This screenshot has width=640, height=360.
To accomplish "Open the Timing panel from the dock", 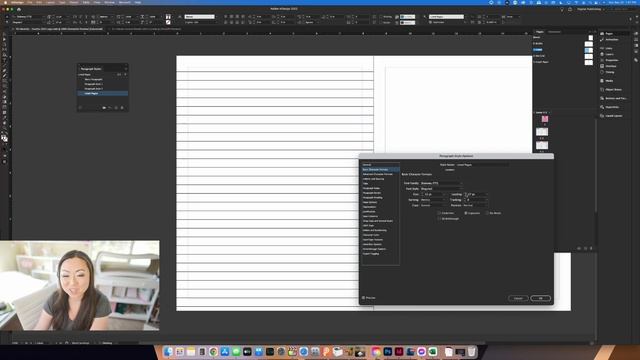I will [609, 72].
